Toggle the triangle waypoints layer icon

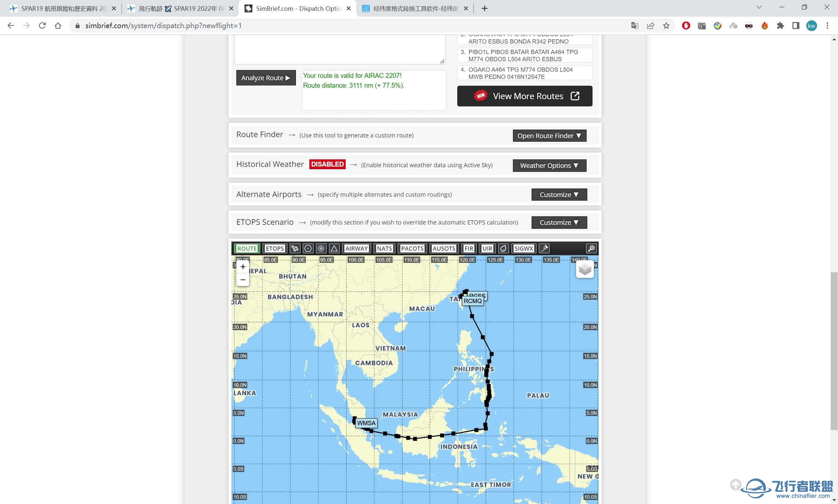coord(334,248)
